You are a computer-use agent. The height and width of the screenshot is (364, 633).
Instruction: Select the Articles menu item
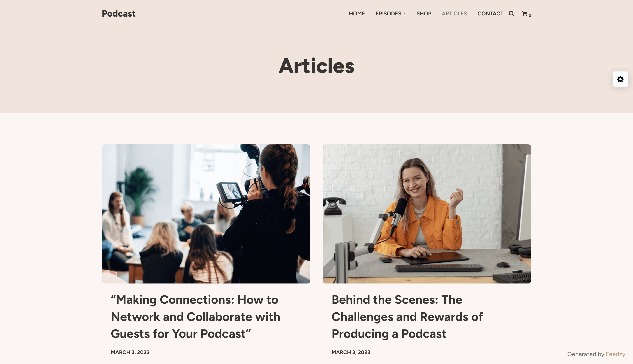click(454, 13)
